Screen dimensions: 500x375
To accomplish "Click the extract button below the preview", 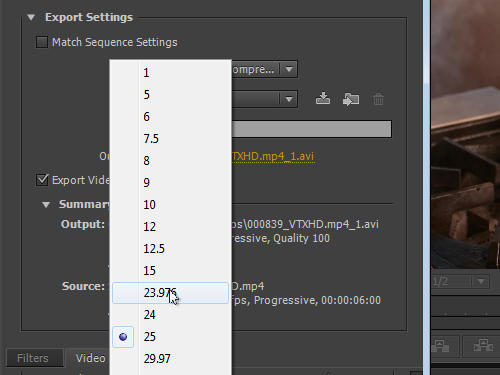I will coord(483,346).
